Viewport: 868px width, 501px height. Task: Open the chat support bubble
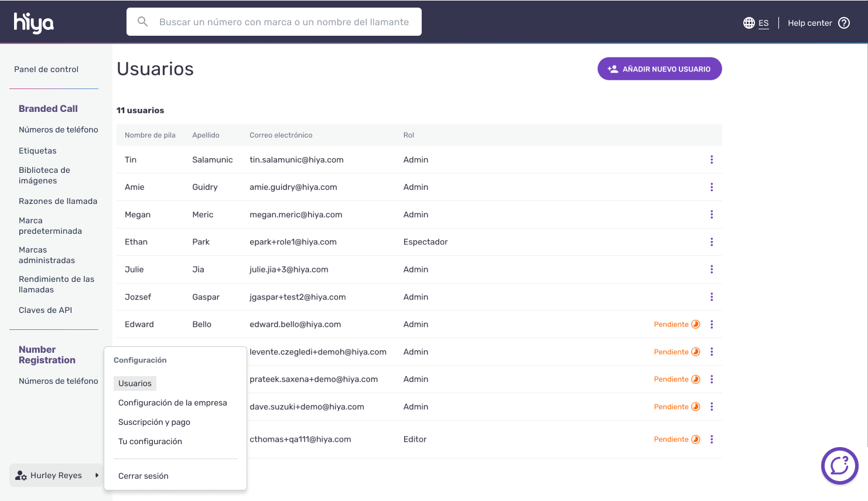pyautogui.click(x=839, y=466)
